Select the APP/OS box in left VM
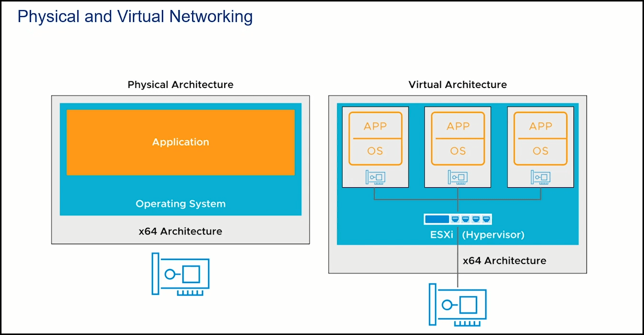 [x=375, y=138]
